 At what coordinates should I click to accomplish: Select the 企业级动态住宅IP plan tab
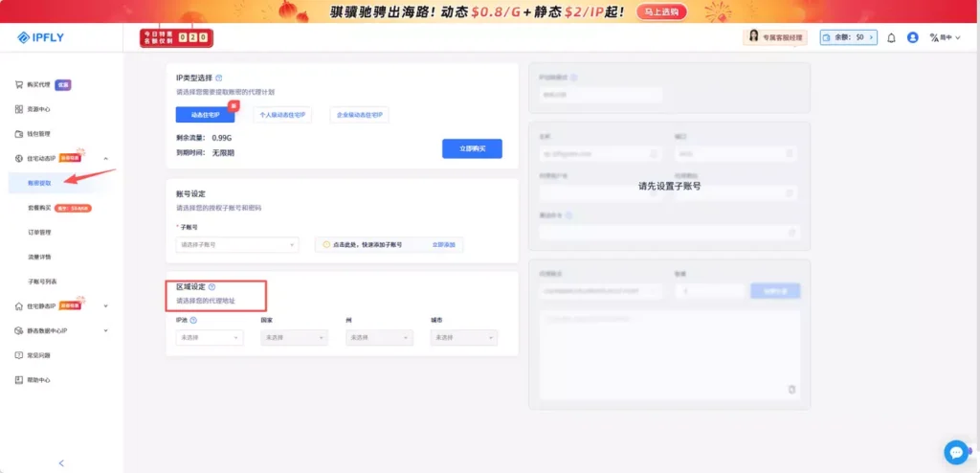[x=360, y=115]
